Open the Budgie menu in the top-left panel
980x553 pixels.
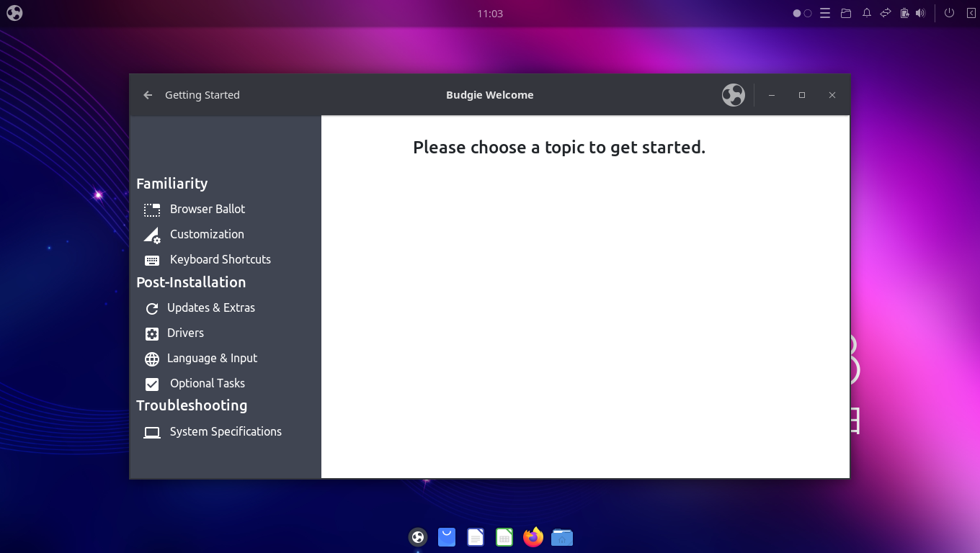tap(14, 13)
